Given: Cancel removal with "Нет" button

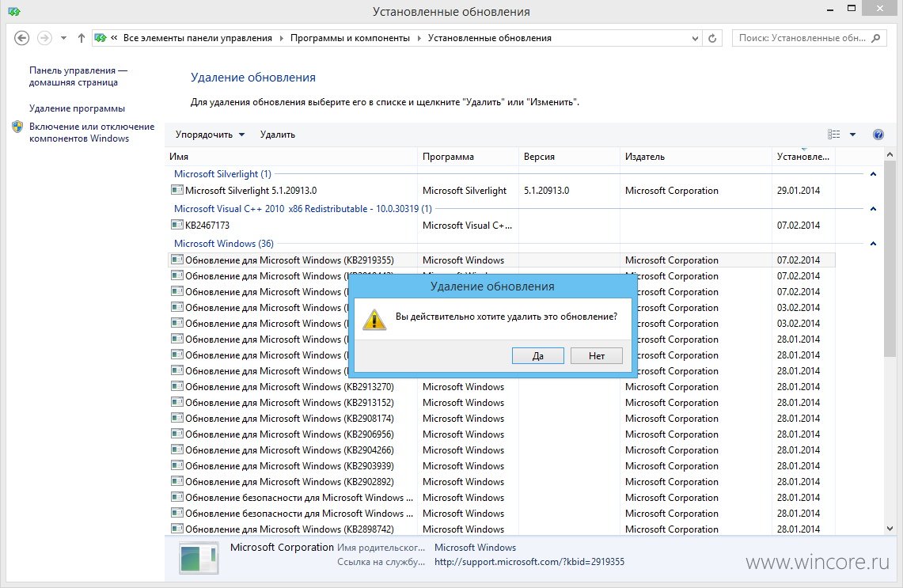Looking at the screenshot, I should [597, 356].
